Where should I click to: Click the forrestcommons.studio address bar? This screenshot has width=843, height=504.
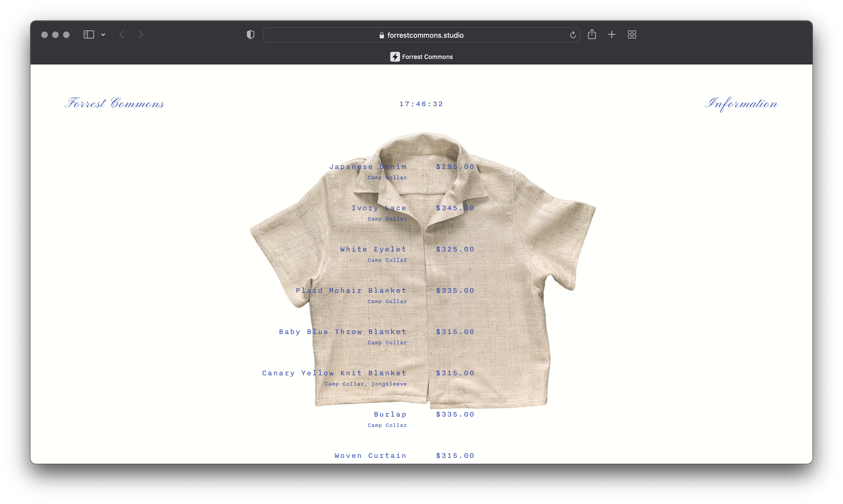click(x=421, y=35)
